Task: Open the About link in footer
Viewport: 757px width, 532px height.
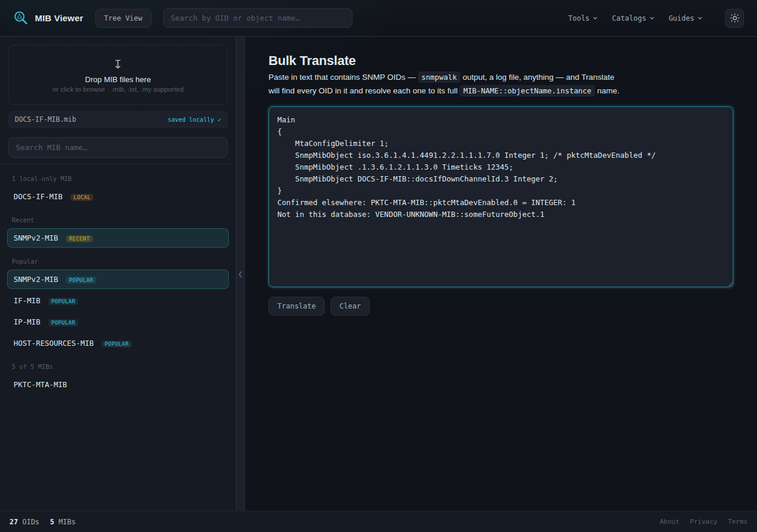Action: [x=669, y=521]
